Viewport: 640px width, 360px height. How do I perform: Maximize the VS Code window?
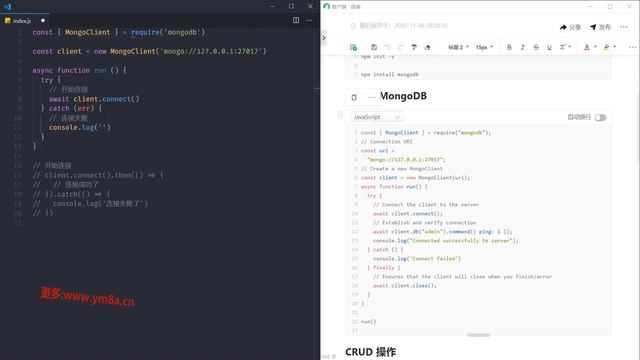click(x=291, y=7)
